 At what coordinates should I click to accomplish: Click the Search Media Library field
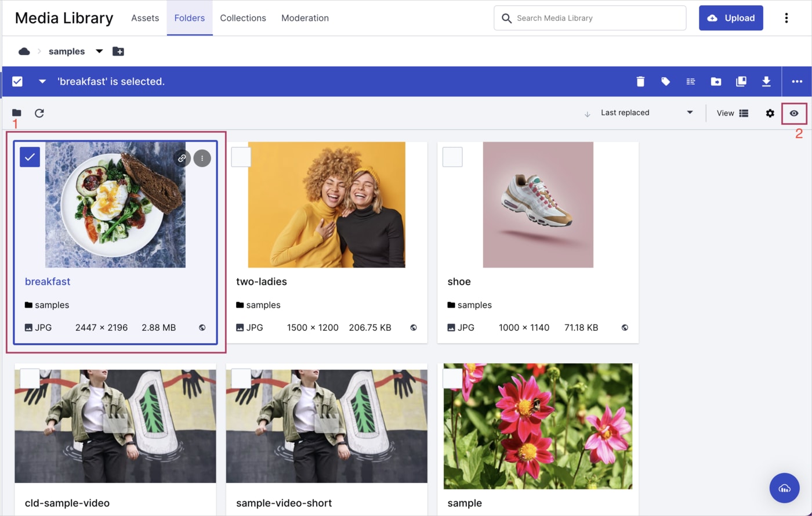(590, 18)
